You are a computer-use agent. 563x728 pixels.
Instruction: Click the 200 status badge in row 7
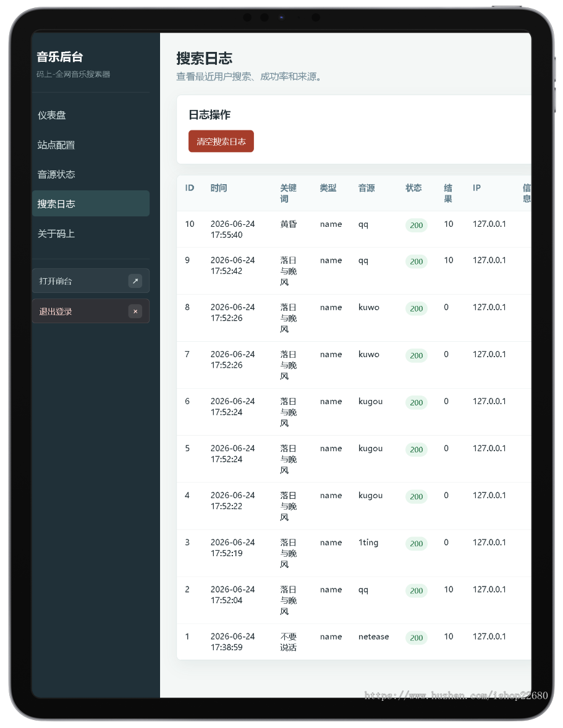tap(417, 355)
